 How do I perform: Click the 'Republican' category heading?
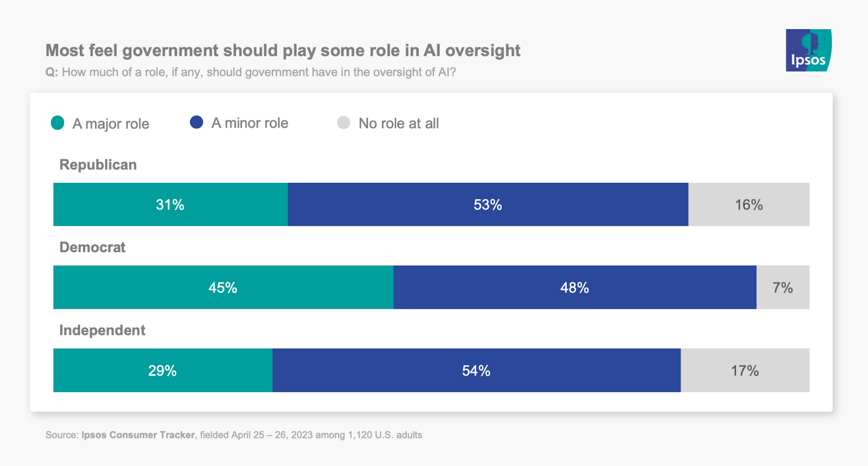pos(98,164)
